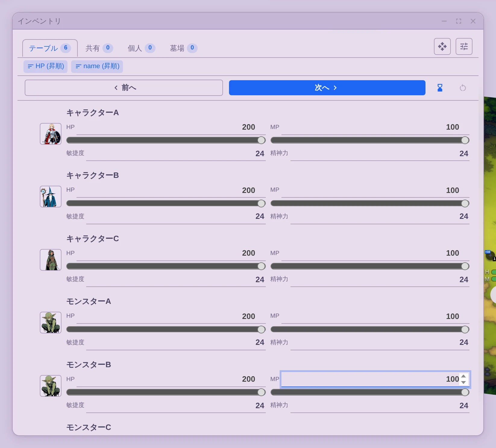Screen dimensions: 496x448
Task: Click キャラクターC 精神力 value field
Action: (x=380, y=279)
